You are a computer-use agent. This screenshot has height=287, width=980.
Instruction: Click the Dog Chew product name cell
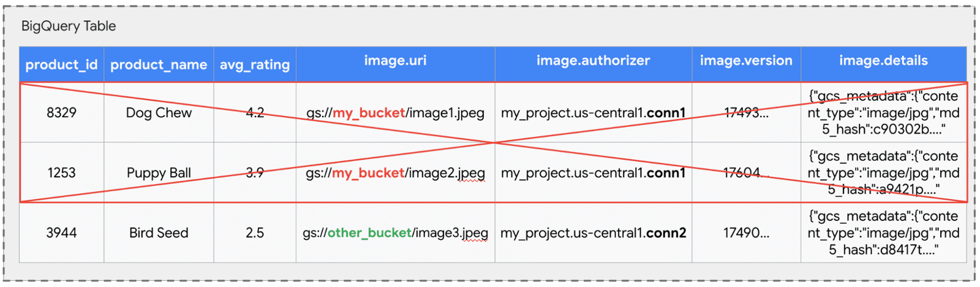coord(159,113)
